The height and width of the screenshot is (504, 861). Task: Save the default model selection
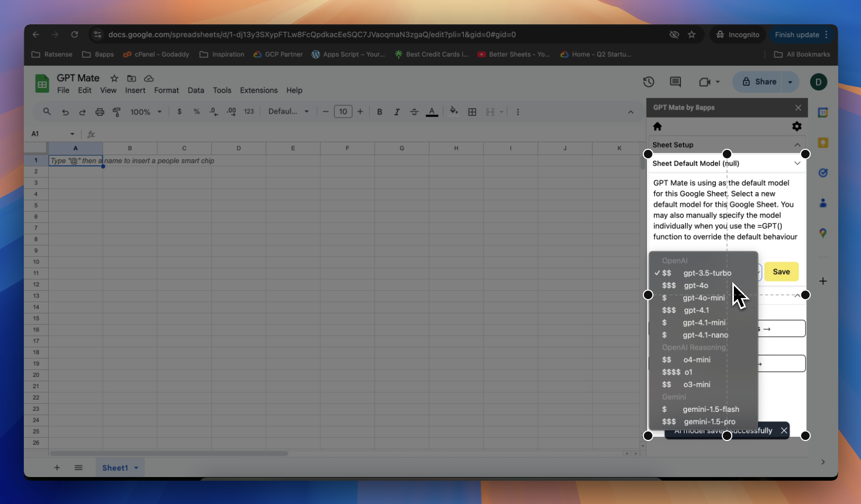coord(781,272)
